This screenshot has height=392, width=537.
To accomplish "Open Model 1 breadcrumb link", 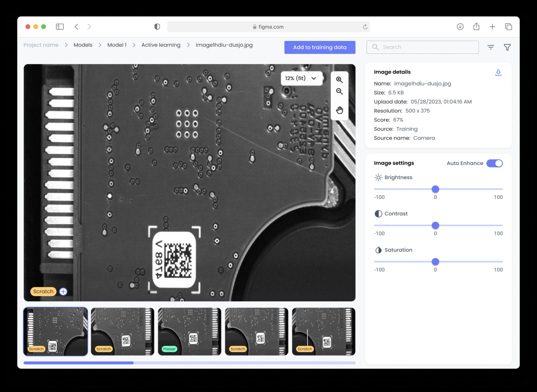I will [x=117, y=45].
